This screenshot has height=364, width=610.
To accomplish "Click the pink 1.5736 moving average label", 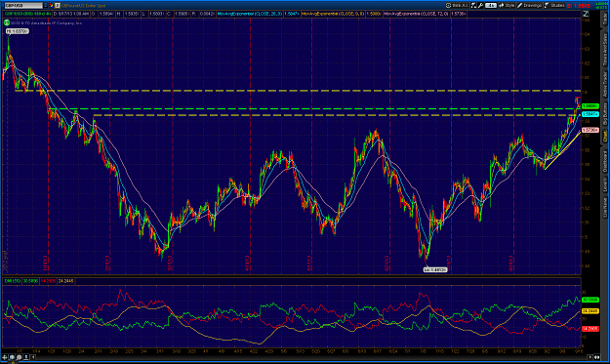I will tap(590, 130).
